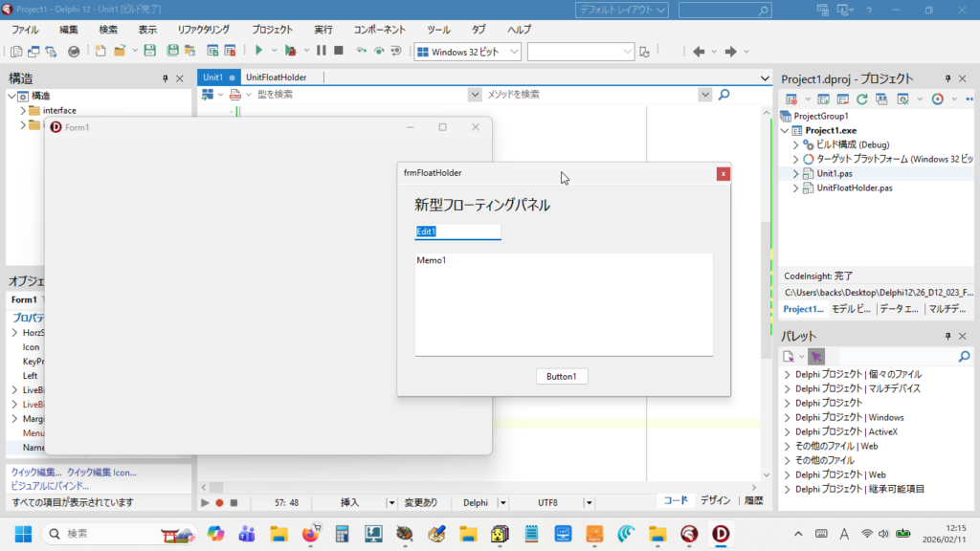Start macro recording with red record button
Screen dimensions: 980x551
219,502
